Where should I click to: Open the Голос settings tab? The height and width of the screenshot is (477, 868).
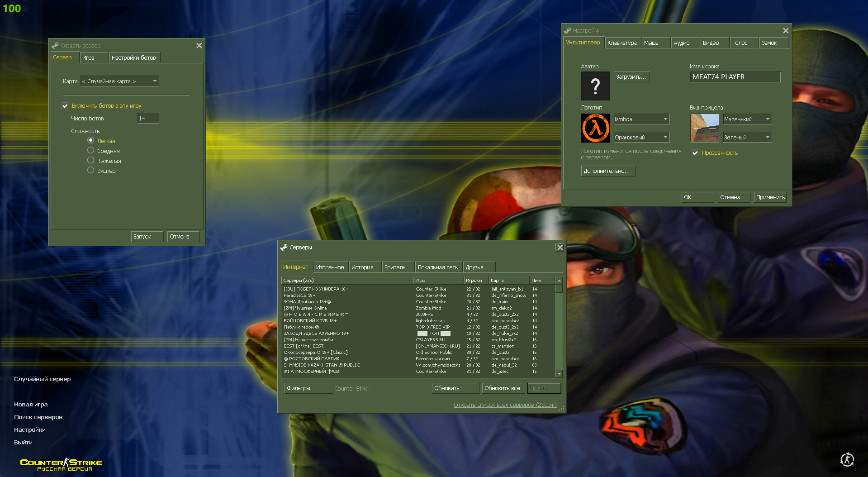(x=744, y=43)
